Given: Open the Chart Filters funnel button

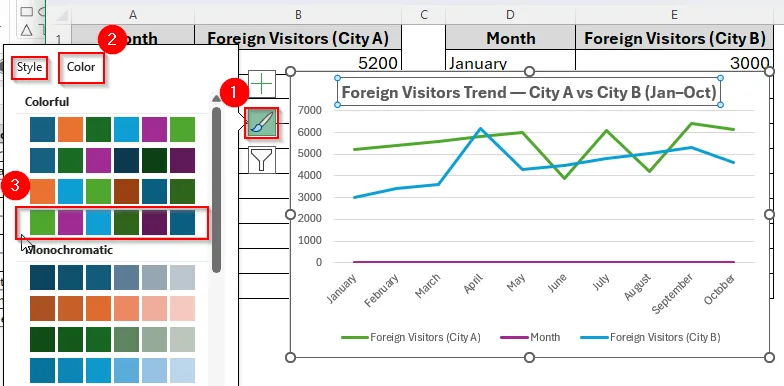Looking at the screenshot, I should pos(262,160).
